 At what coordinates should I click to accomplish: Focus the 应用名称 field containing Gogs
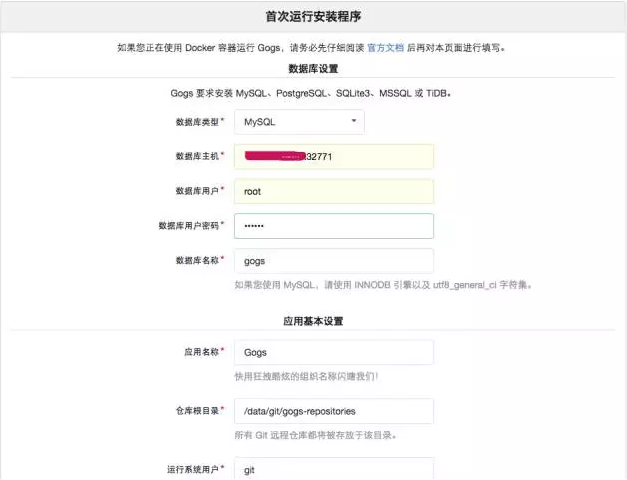coord(334,352)
